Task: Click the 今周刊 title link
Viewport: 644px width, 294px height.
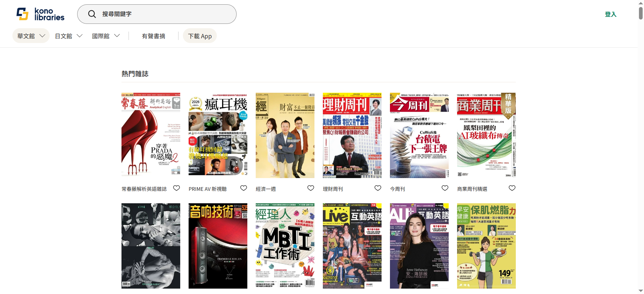Action: click(x=397, y=189)
